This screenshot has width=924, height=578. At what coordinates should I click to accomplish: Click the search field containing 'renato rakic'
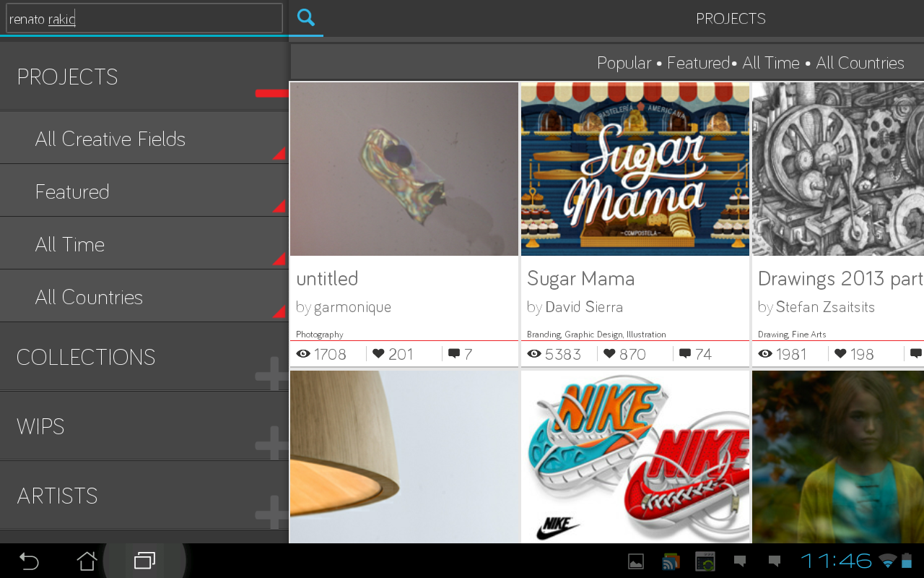point(144,18)
